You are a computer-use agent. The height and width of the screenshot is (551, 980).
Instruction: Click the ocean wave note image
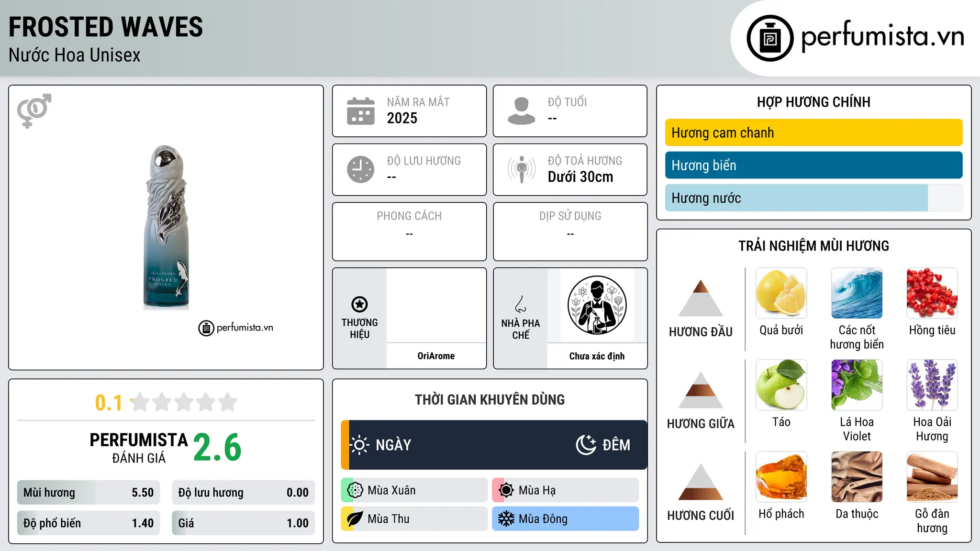coord(857,293)
